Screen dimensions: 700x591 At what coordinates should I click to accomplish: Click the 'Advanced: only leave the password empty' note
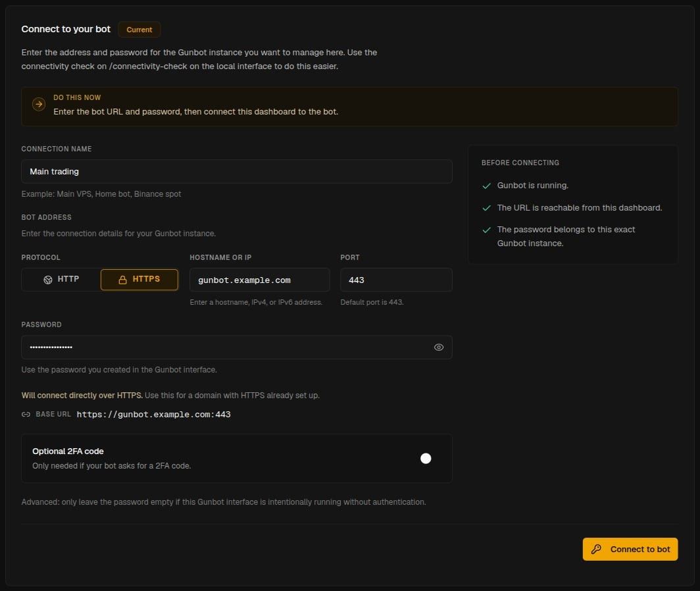(x=224, y=501)
